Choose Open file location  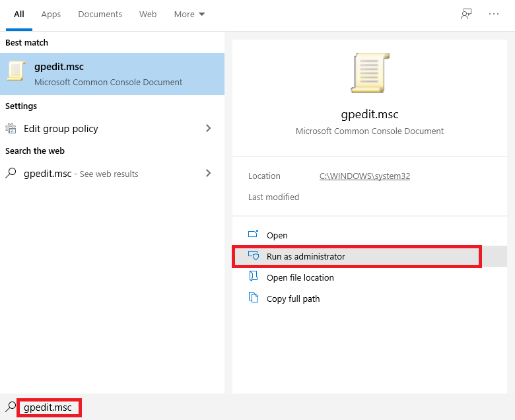[370, 277]
